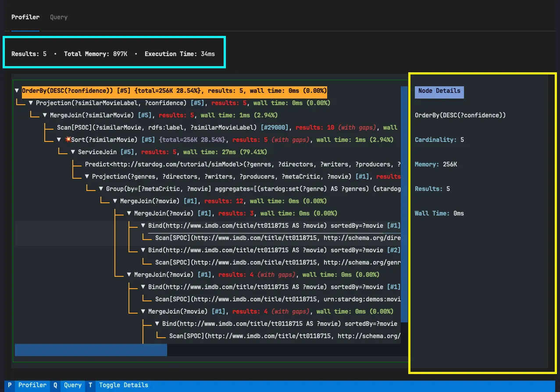The image size is (560, 392).
Task: Switch to the Query tab
Action: [58, 17]
